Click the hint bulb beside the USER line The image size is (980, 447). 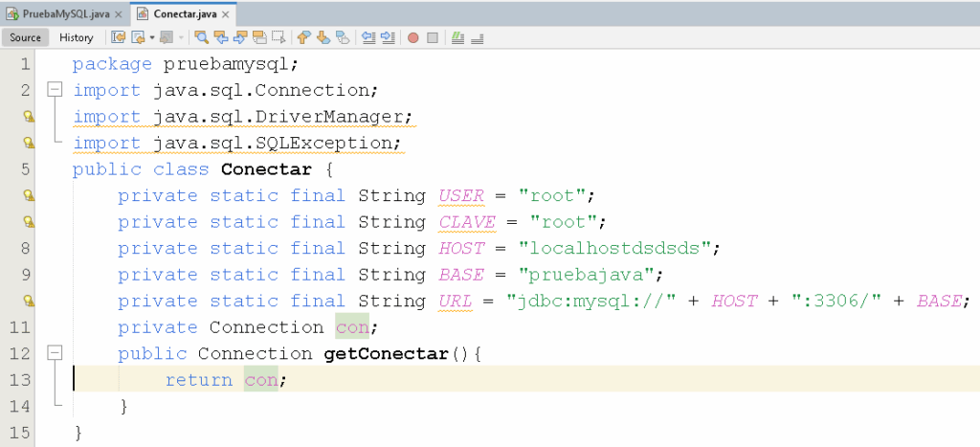pos(29,195)
